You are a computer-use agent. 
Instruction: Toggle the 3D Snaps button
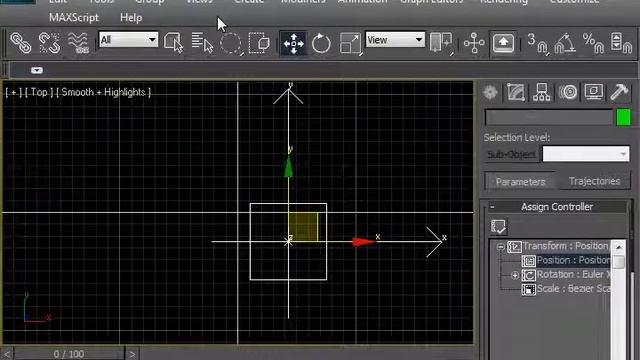click(x=537, y=43)
